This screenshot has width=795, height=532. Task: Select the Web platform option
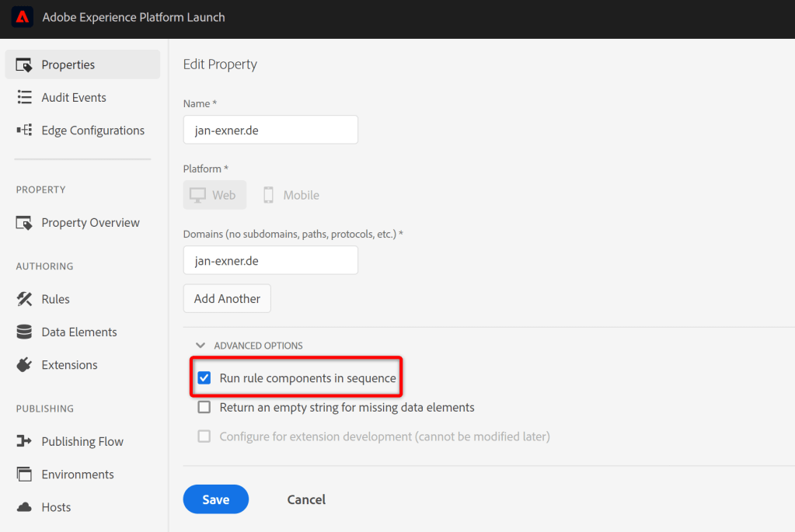point(214,194)
